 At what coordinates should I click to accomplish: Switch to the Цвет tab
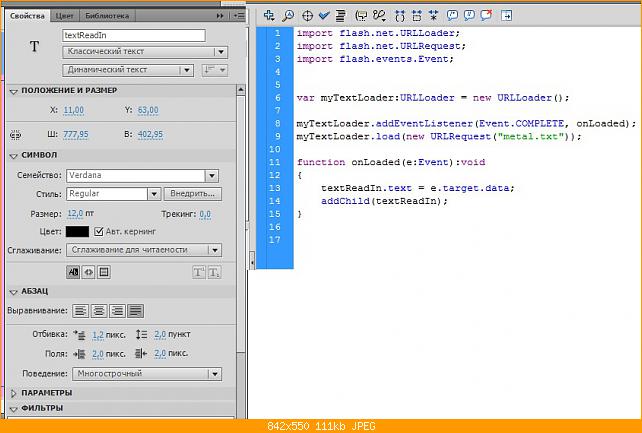pyautogui.click(x=64, y=16)
